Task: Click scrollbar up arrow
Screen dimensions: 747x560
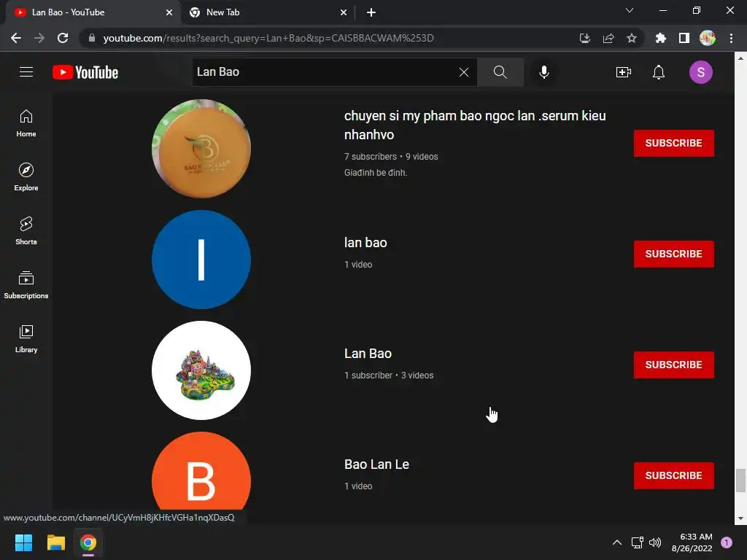Action: click(x=740, y=58)
